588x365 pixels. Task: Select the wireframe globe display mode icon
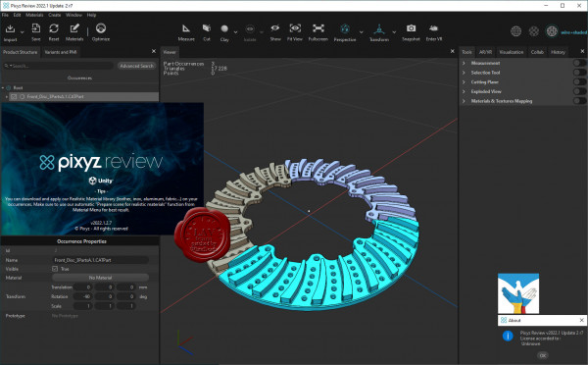(516, 31)
